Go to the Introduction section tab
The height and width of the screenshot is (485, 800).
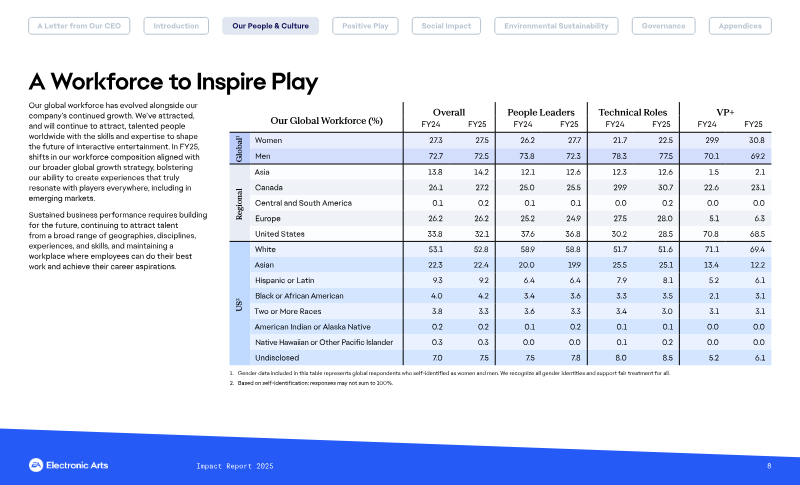click(176, 26)
